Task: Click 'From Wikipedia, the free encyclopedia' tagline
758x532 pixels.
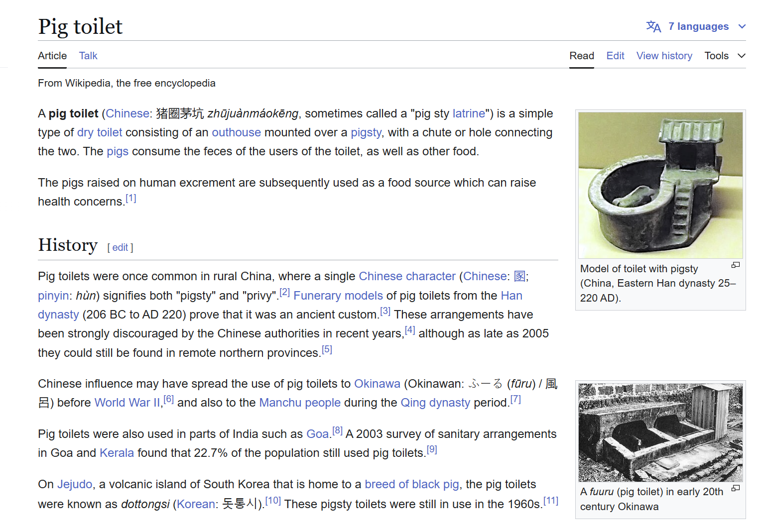Action: coord(126,83)
